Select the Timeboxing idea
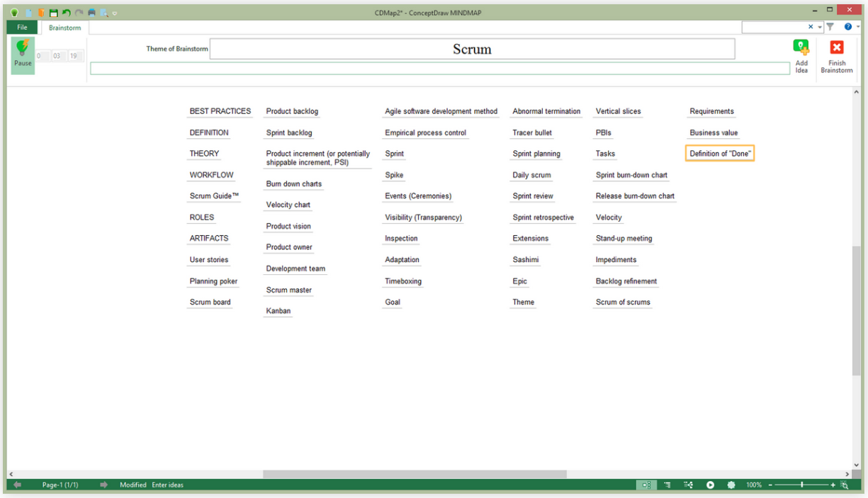The height and width of the screenshot is (498, 868). pyautogui.click(x=403, y=281)
